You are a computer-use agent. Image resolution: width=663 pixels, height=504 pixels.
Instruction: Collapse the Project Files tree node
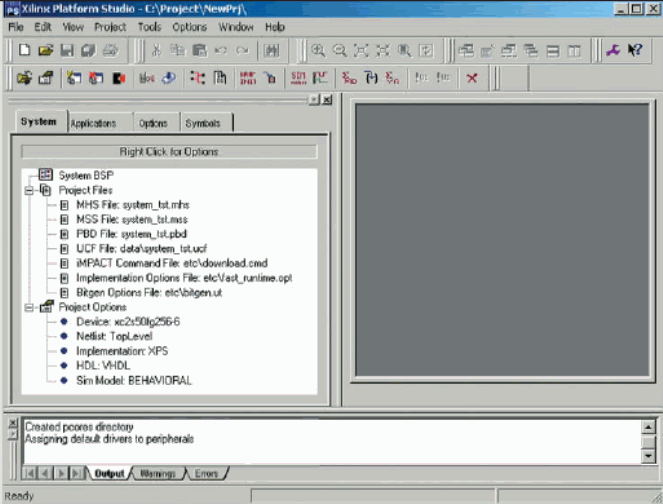[x=30, y=189]
